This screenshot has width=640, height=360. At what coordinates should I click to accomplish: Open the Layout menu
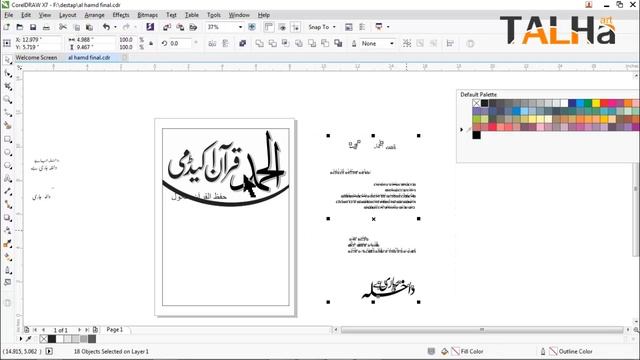(68, 15)
